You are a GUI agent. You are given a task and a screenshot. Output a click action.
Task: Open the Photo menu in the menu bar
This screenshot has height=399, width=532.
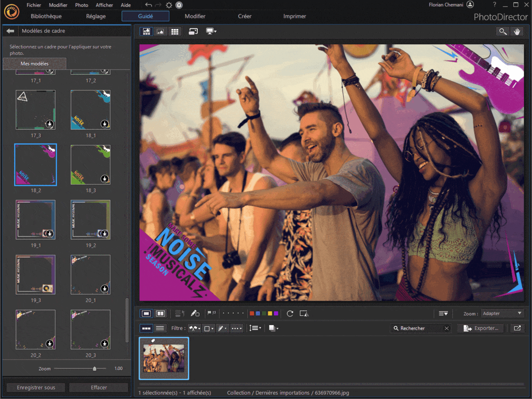(x=81, y=5)
